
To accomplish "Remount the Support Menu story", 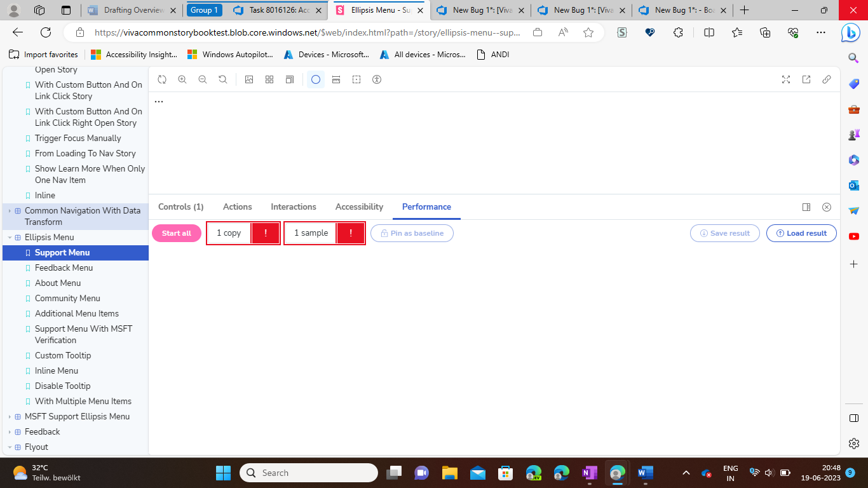I will (162, 79).
